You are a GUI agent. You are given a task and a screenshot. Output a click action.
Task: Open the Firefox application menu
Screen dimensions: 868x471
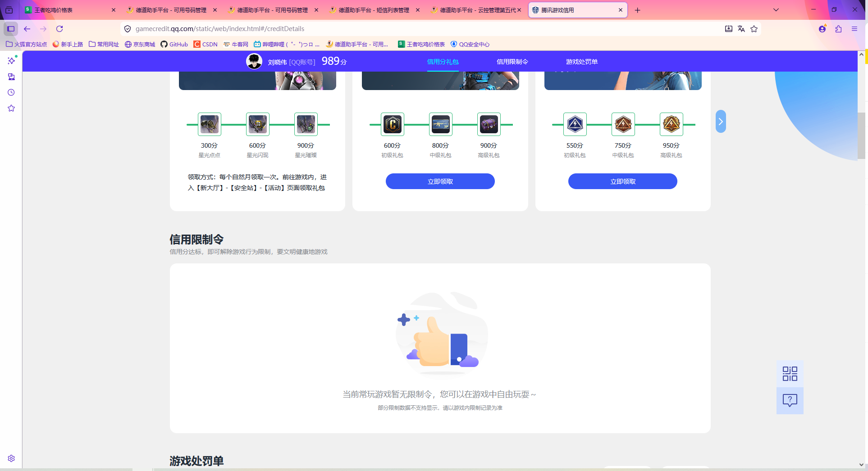(x=854, y=28)
